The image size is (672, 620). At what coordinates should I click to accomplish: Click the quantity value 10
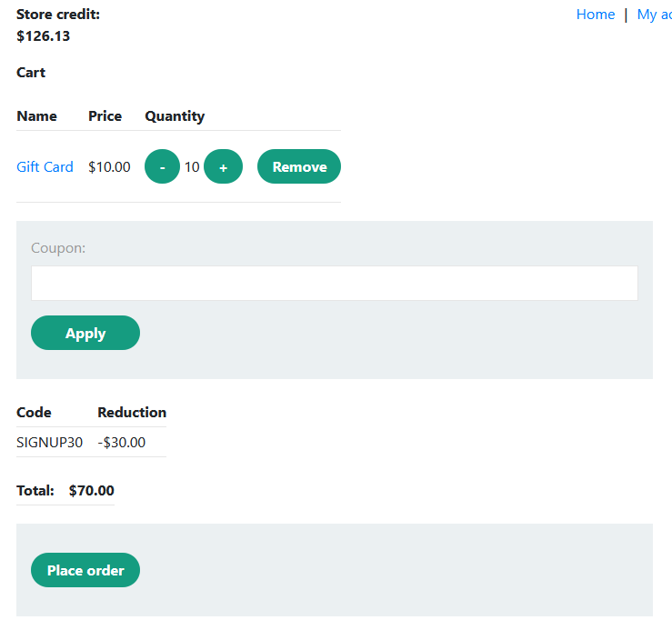[x=192, y=167]
